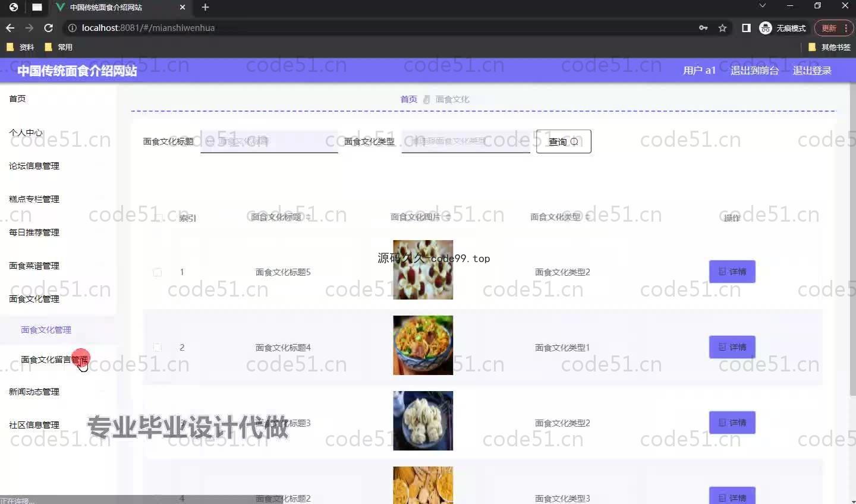Click the text 面食文化类型2 in row 1
Image resolution: width=856 pixels, height=504 pixels.
click(x=562, y=272)
